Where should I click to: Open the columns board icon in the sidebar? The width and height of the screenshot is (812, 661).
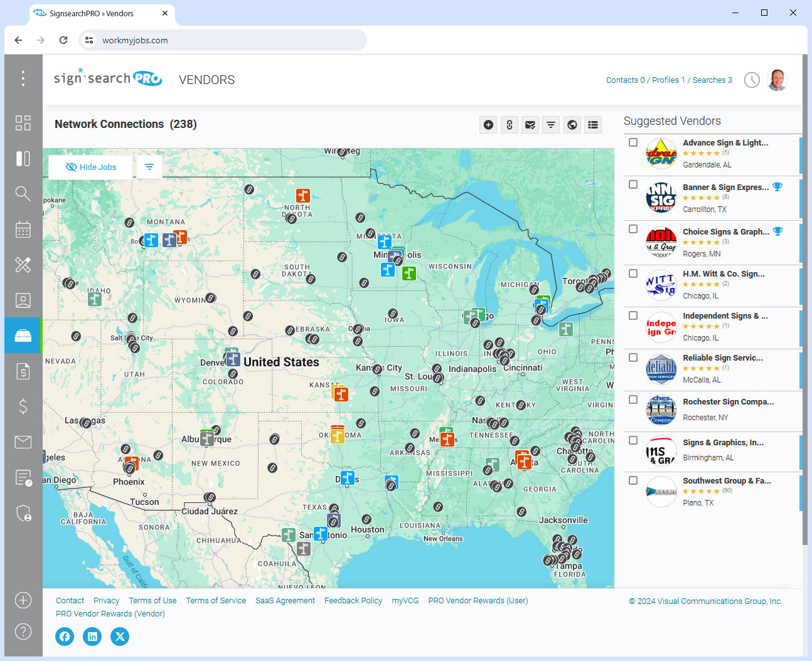[23, 159]
